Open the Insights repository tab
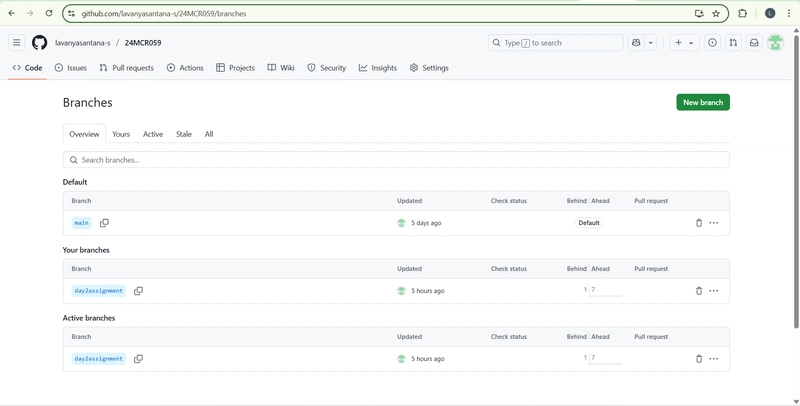The height and width of the screenshot is (406, 800). [378, 68]
